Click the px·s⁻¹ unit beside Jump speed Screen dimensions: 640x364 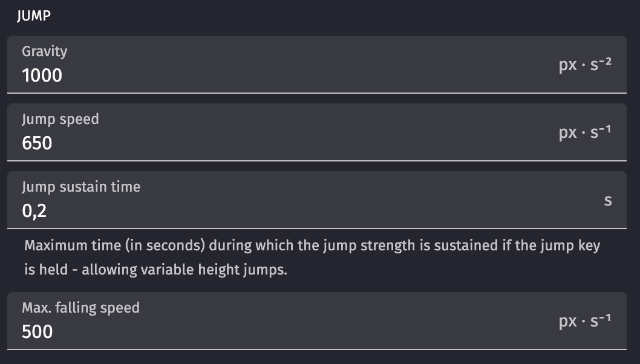coord(584,132)
